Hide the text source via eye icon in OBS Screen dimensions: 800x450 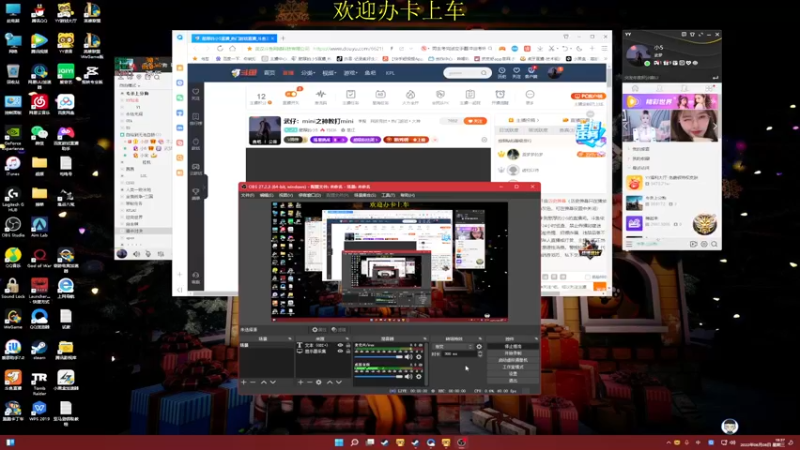point(340,345)
